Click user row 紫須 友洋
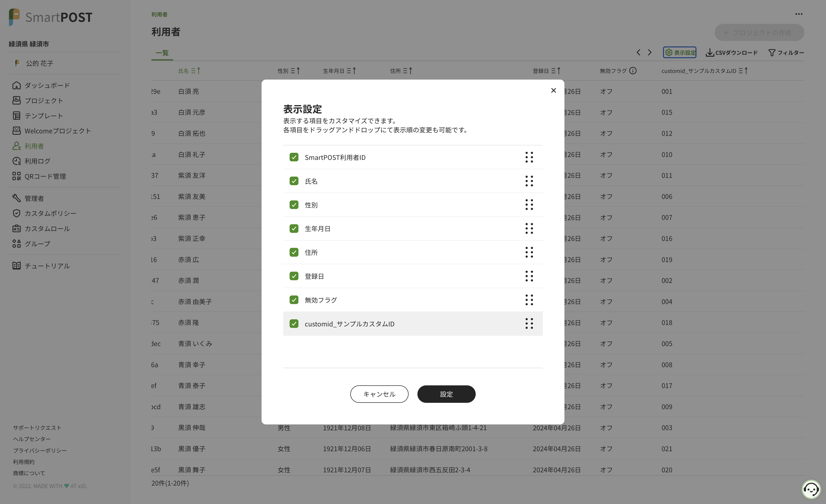Screen dimensions: 826x504 pyautogui.click(x=478, y=175)
